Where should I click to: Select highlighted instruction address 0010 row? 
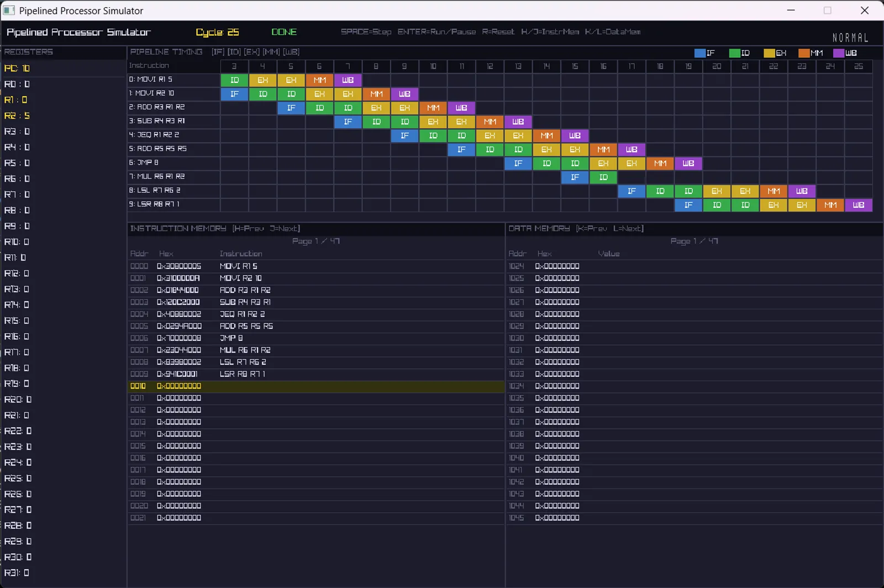[316, 386]
